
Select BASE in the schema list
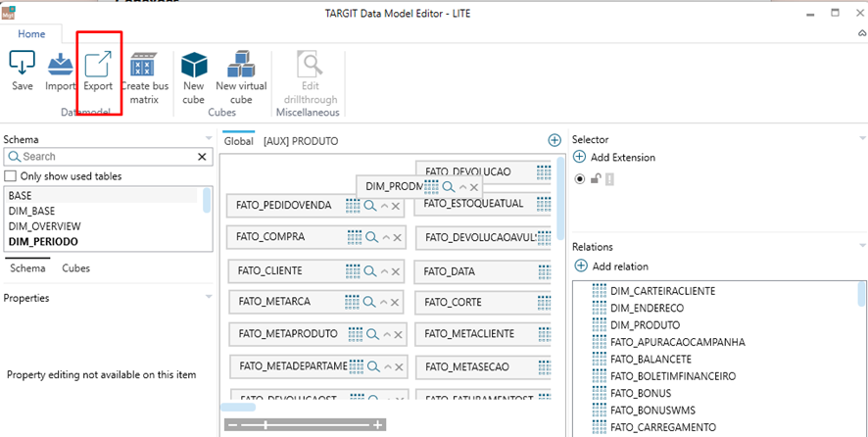click(102, 196)
